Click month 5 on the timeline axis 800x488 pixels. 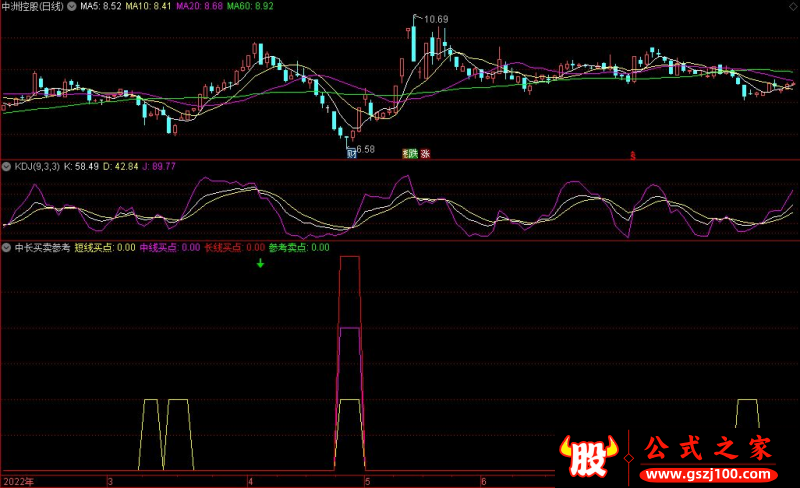pyautogui.click(x=367, y=481)
